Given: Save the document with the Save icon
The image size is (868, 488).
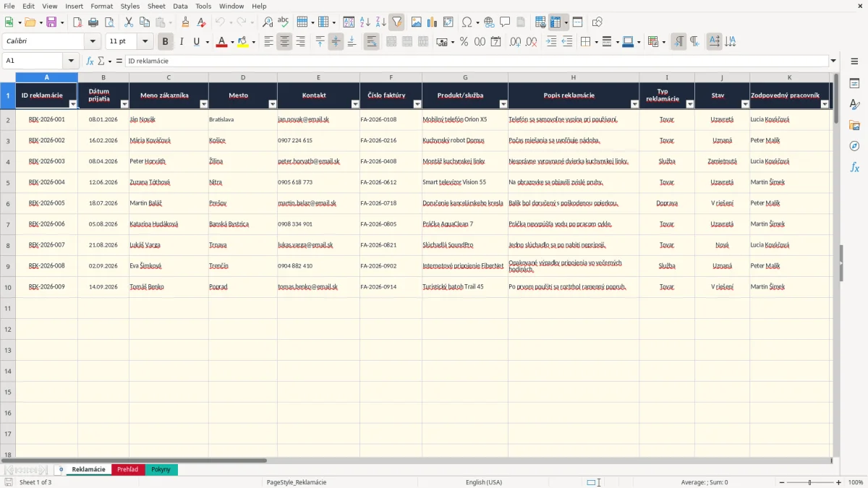Looking at the screenshot, I should pos(51,22).
